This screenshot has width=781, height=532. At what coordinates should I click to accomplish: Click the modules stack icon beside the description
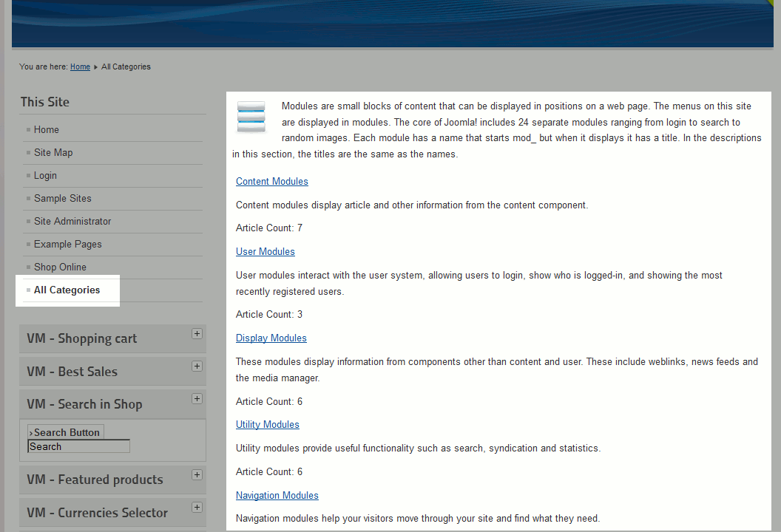pyautogui.click(x=251, y=117)
